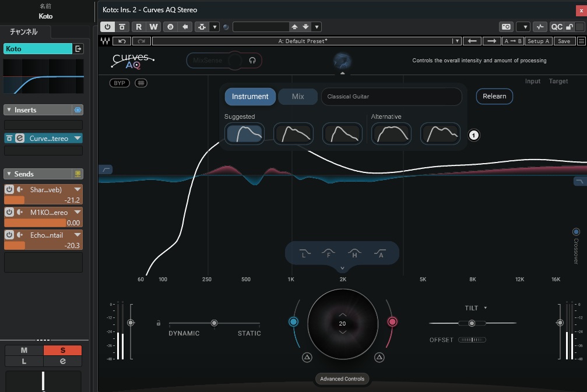
Task: Go to previous preset with left arrow
Action: pyautogui.click(x=472, y=41)
